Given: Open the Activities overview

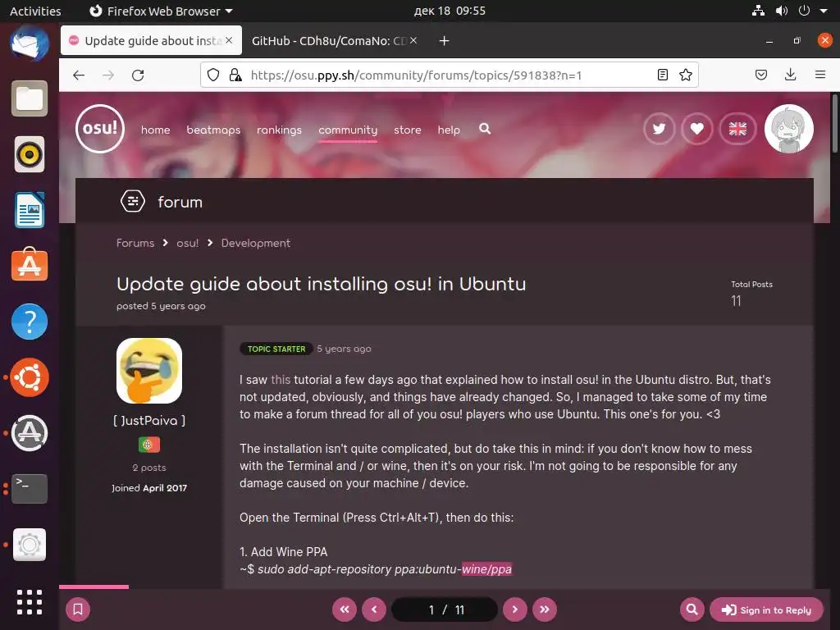Looking at the screenshot, I should tap(35, 11).
